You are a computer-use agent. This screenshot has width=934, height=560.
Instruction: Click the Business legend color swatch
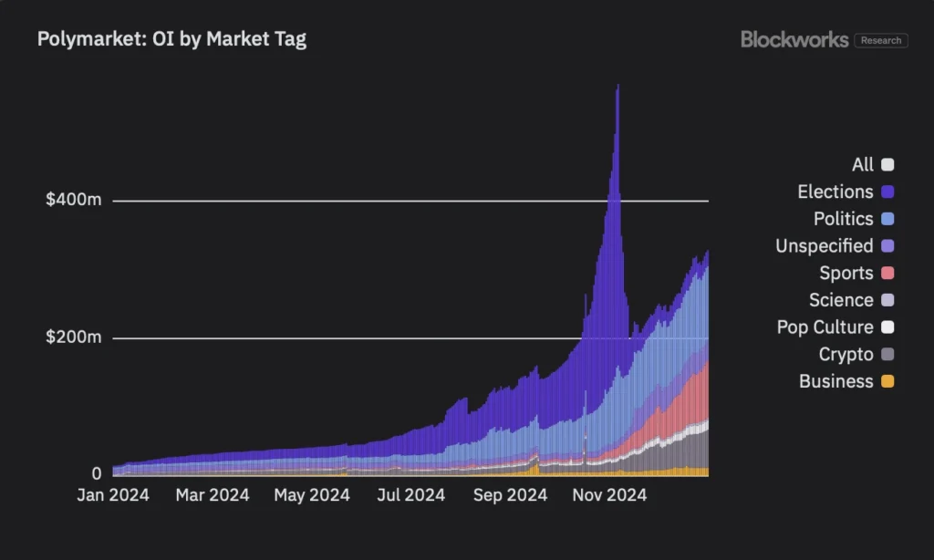coord(887,381)
